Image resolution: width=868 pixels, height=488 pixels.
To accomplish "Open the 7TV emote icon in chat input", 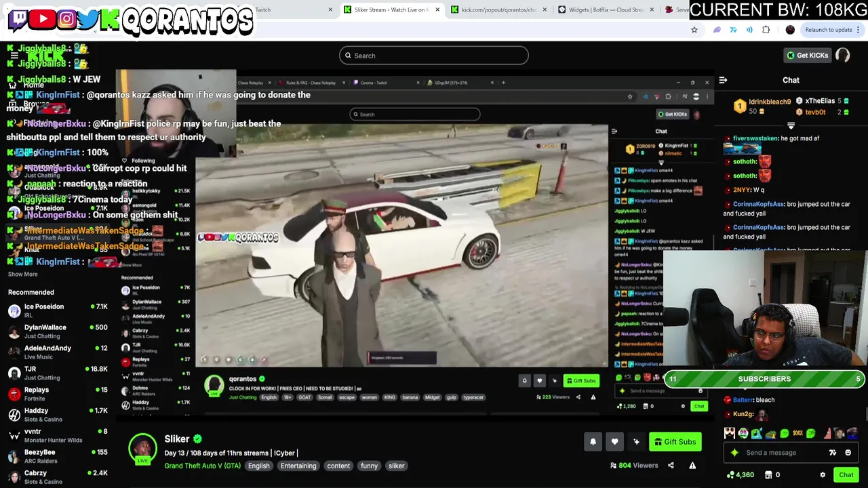I will [833, 453].
